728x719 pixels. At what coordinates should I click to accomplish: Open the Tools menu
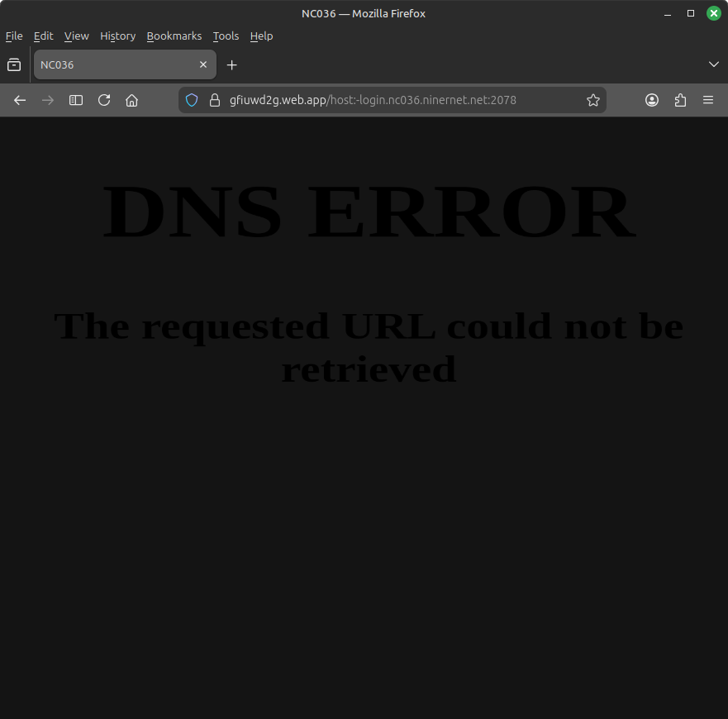pyautogui.click(x=226, y=36)
